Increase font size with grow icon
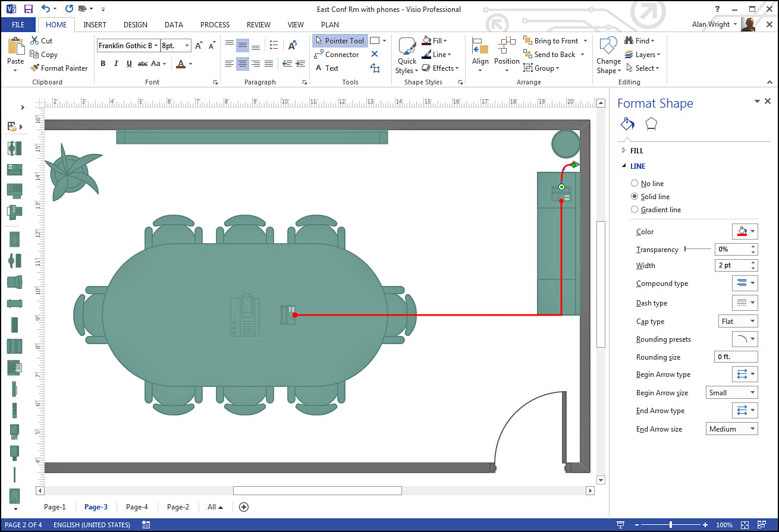Viewport: 779px width, 532px height. [x=199, y=45]
